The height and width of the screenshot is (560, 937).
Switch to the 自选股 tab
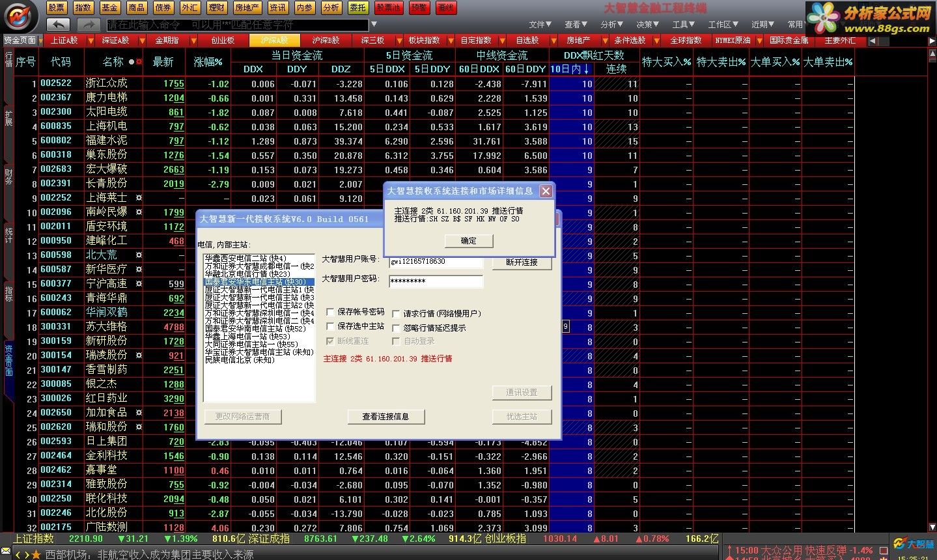527,40
